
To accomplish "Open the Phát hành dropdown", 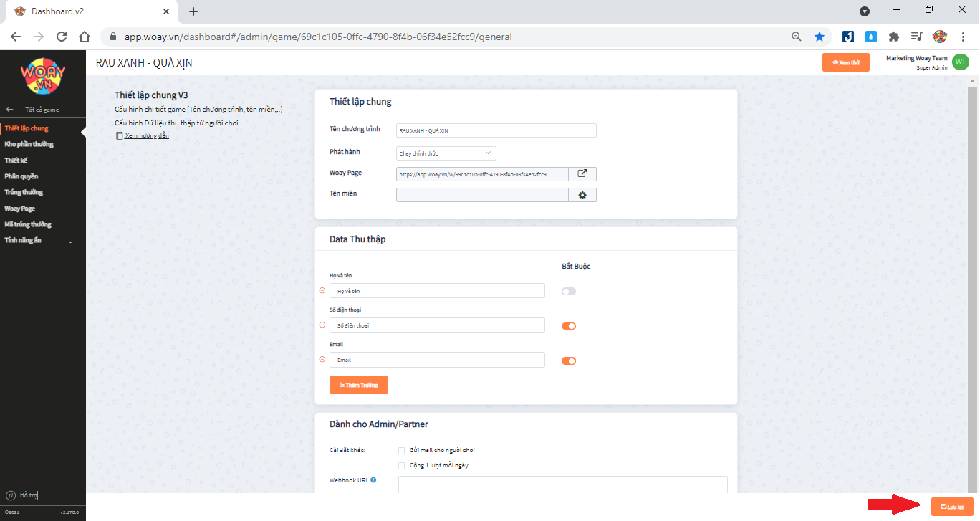I will (446, 153).
